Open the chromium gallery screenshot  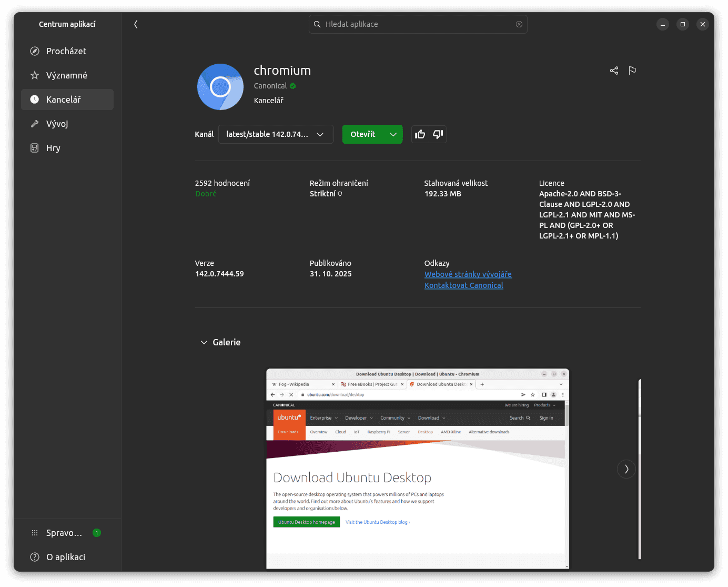pos(418,469)
